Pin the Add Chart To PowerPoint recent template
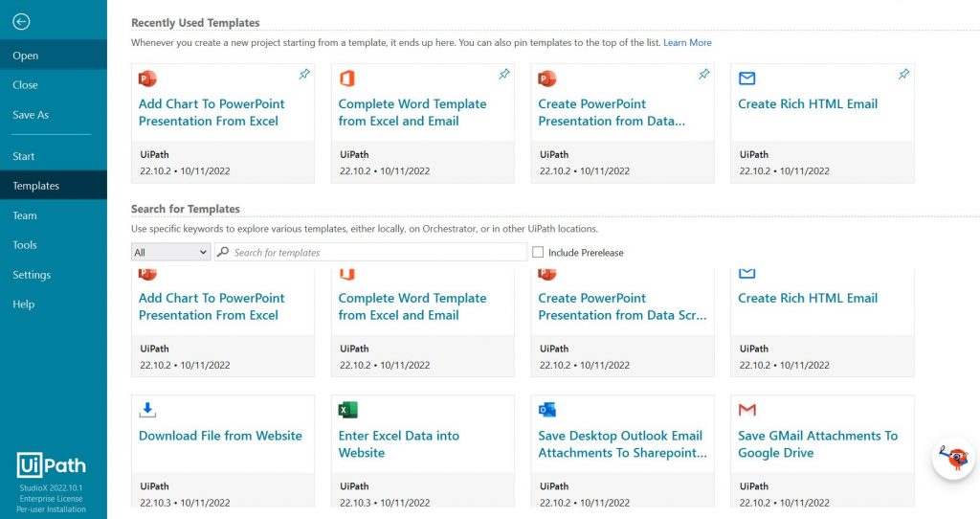The width and height of the screenshot is (980, 519). point(304,75)
